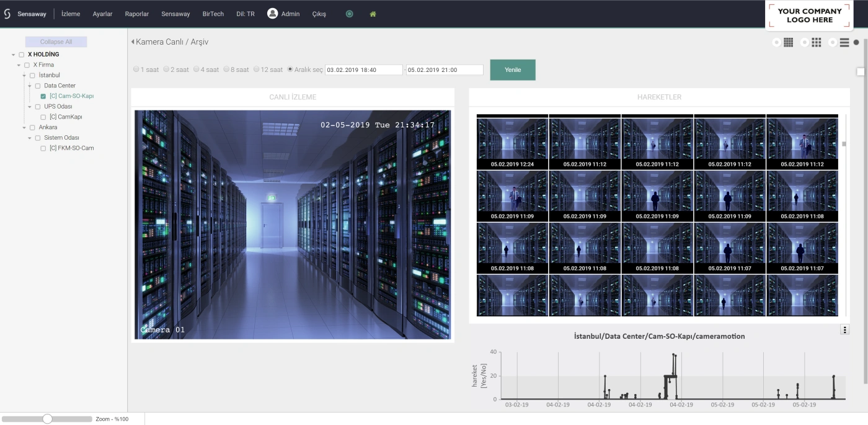Select the 12 saat radio option
The height and width of the screenshot is (425, 868).
click(256, 69)
